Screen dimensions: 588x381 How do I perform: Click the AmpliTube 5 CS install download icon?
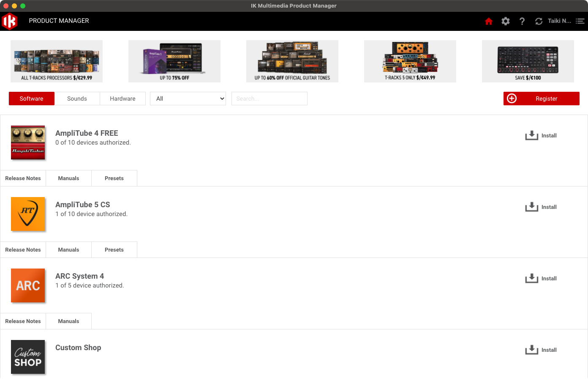click(532, 207)
